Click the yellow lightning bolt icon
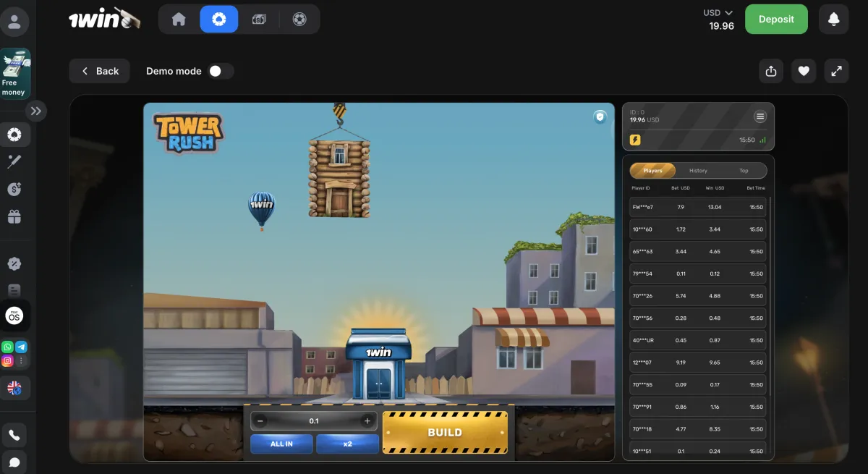 point(635,140)
